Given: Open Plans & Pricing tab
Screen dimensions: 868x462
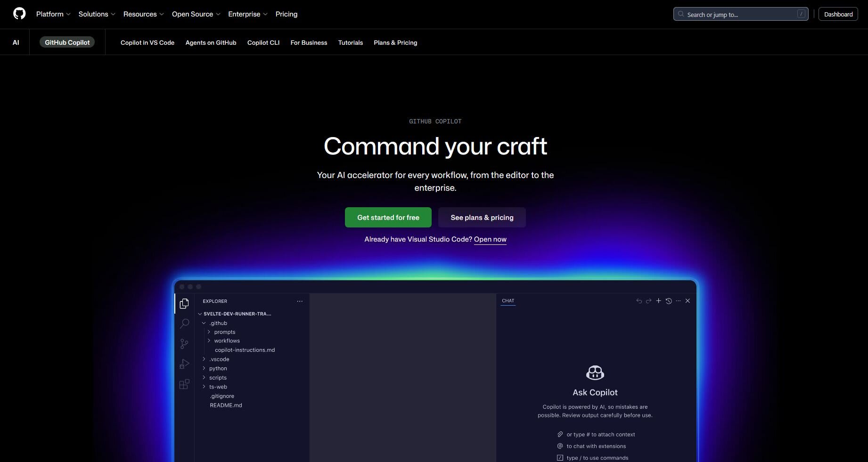Looking at the screenshot, I should click(x=395, y=42).
